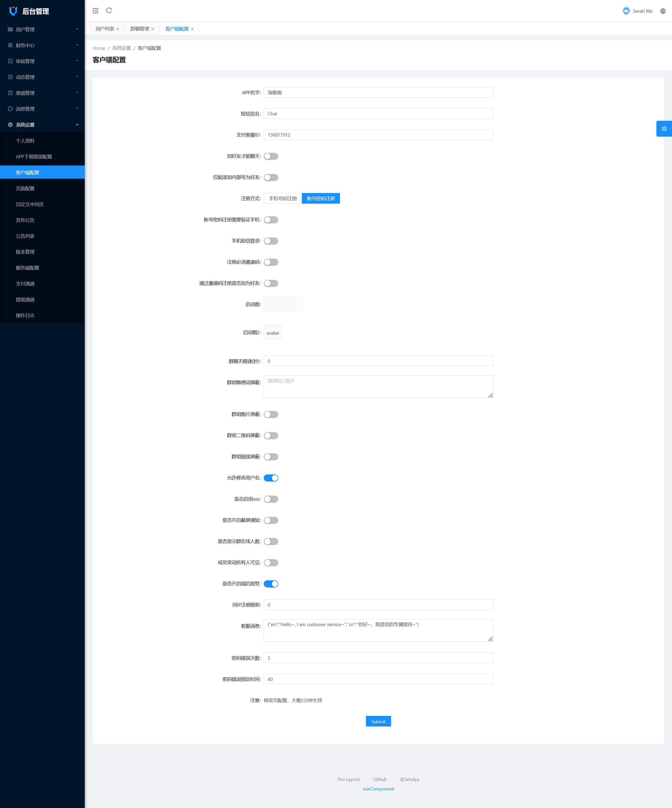The height and width of the screenshot is (808, 672).
Task: Disable 允许修改用户名 toggle
Action: [271, 478]
